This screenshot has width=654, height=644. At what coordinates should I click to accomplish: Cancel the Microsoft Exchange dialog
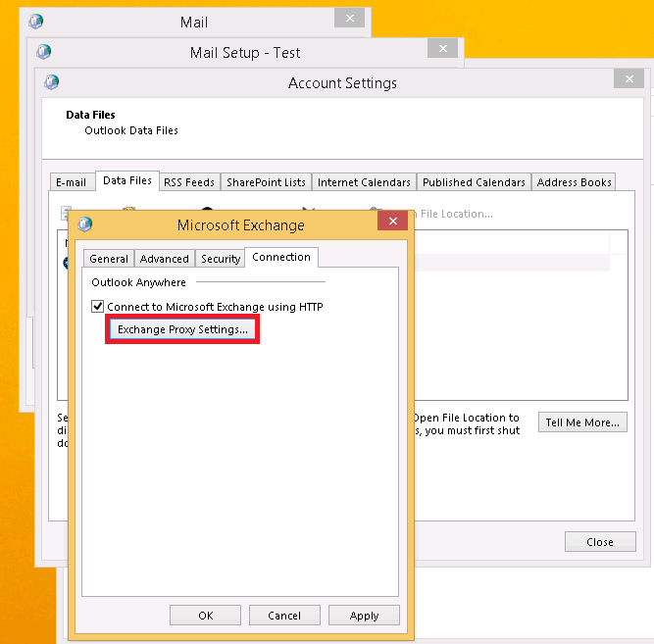284,616
